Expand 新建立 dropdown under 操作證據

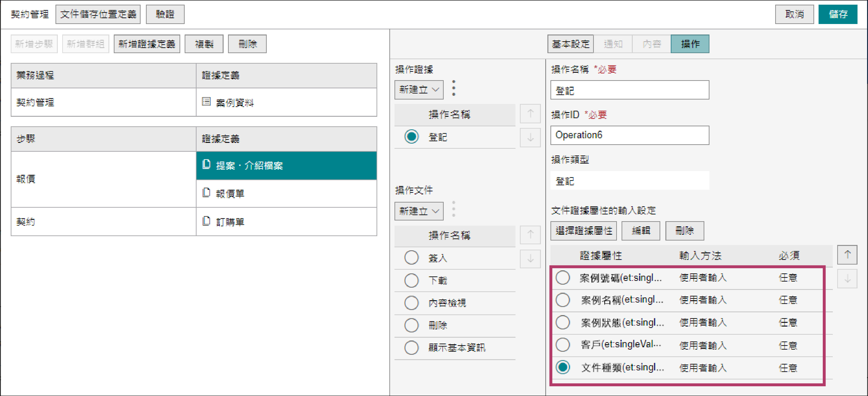pos(419,90)
